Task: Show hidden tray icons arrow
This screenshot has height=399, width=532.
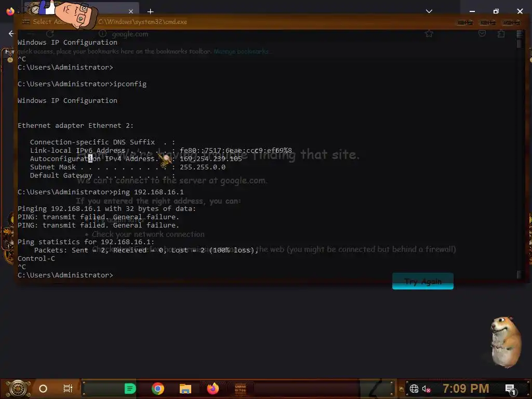Action: [402, 389]
